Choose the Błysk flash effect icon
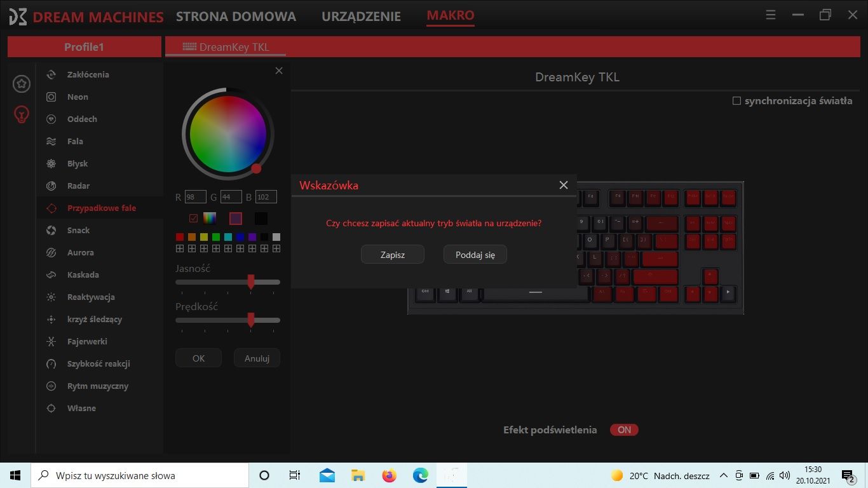This screenshot has width=868, height=488. coord(51,163)
